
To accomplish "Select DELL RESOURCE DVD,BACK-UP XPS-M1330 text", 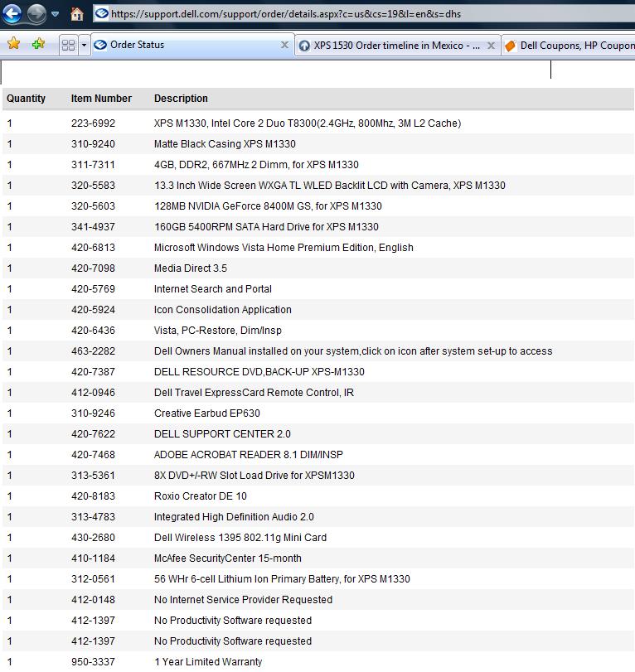I will [259, 371].
